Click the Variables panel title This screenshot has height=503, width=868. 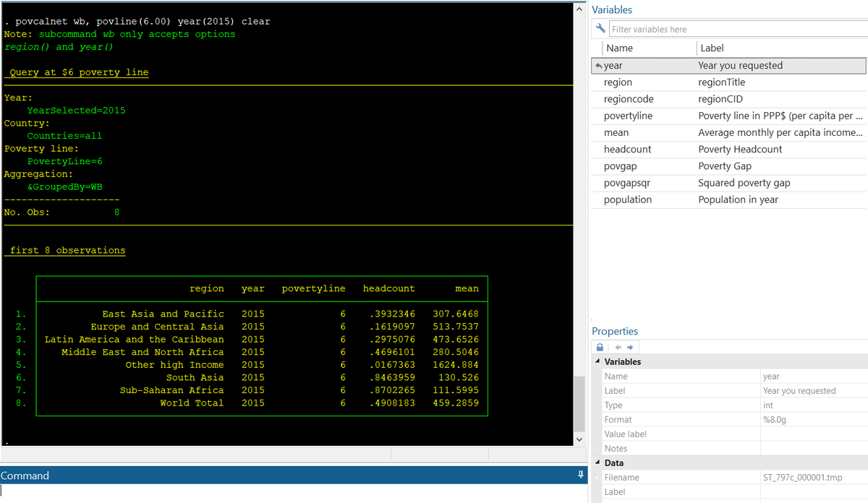(612, 10)
